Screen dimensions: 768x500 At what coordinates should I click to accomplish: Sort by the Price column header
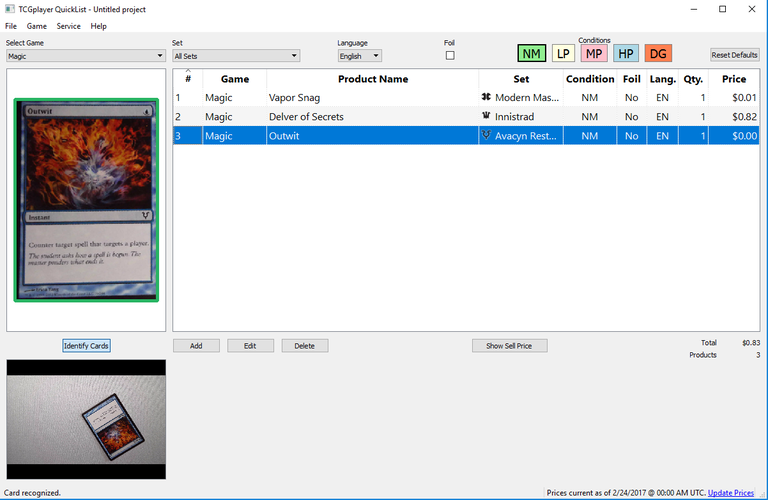(734, 79)
